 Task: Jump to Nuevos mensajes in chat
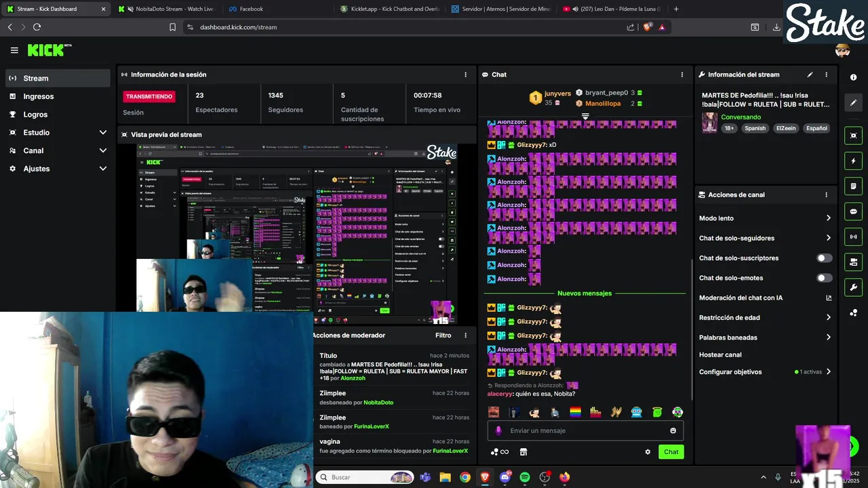585,293
